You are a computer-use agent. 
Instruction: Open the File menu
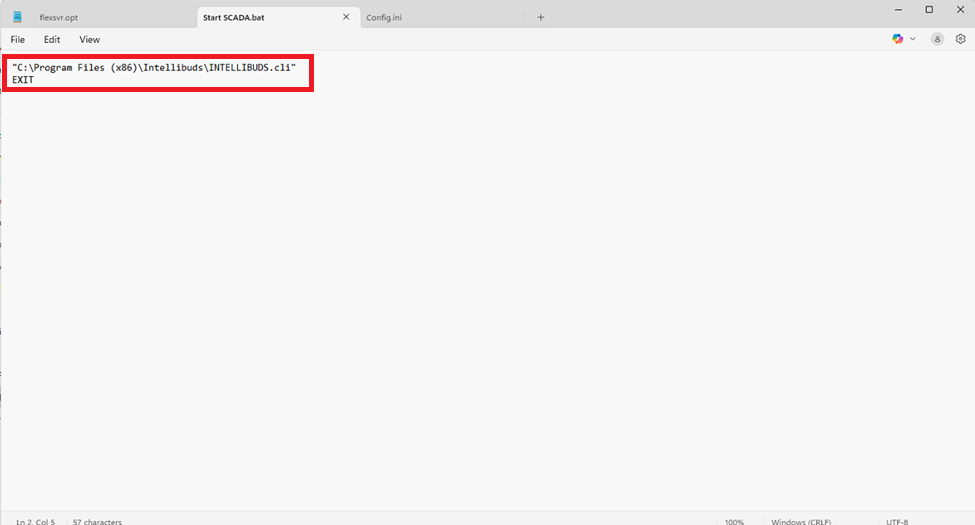(17, 39)
